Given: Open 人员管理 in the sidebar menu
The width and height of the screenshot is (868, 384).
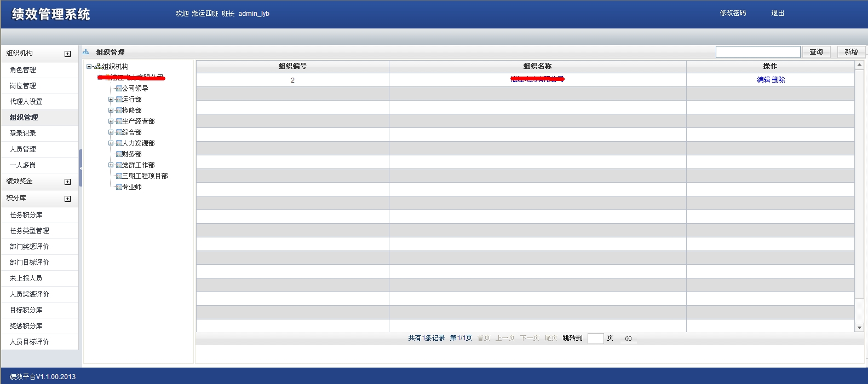Looking at the screenshot, I should click(x=23, y=149).
